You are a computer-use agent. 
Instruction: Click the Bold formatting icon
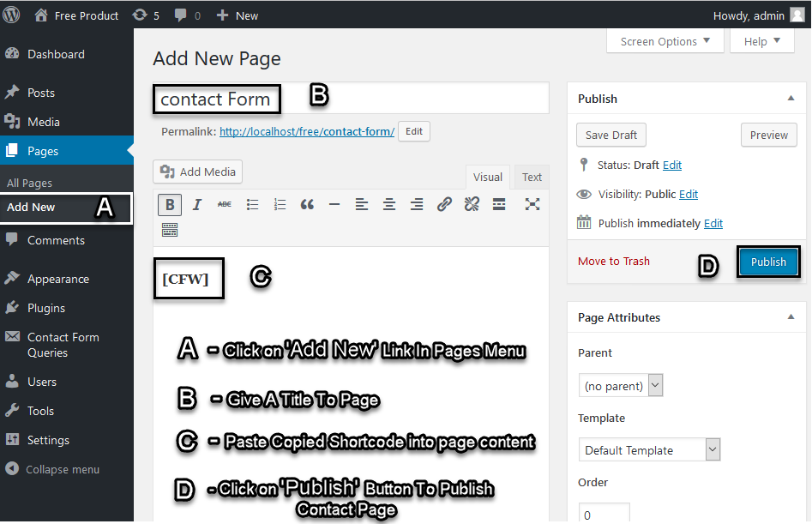point(170,204)
